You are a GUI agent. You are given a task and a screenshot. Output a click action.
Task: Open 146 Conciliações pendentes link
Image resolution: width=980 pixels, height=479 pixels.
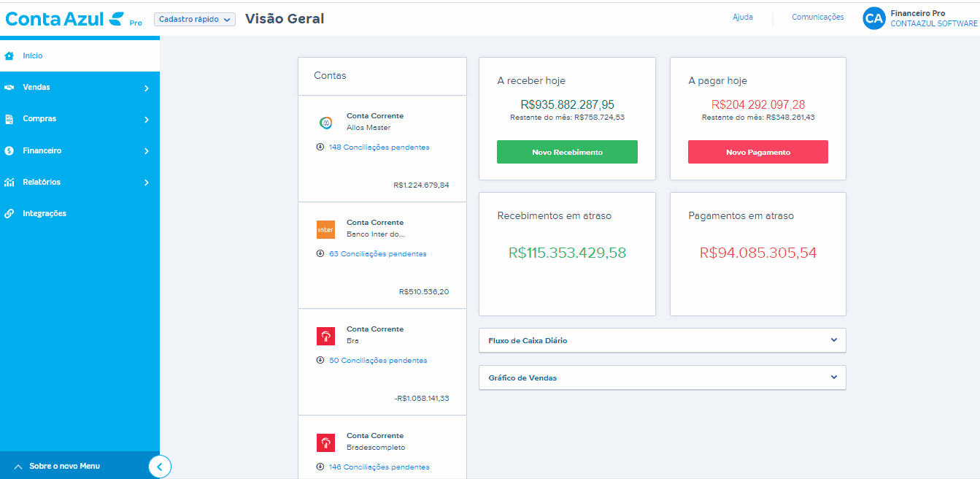[379, 467]
